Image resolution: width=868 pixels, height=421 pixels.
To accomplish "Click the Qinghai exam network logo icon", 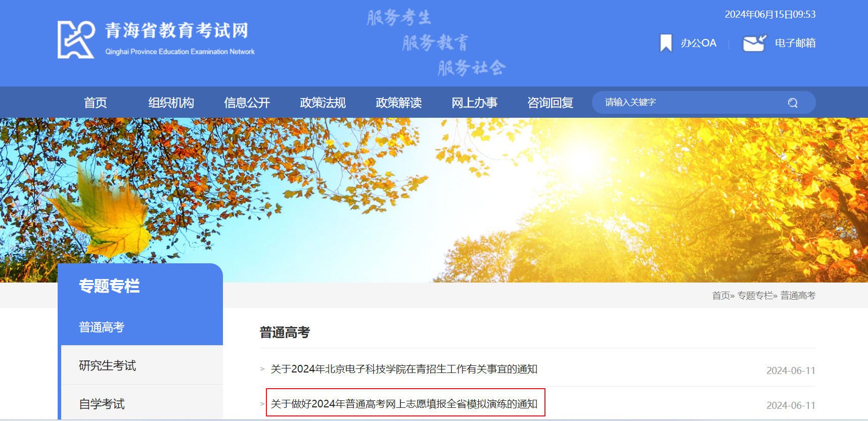I will pos(76,39).
